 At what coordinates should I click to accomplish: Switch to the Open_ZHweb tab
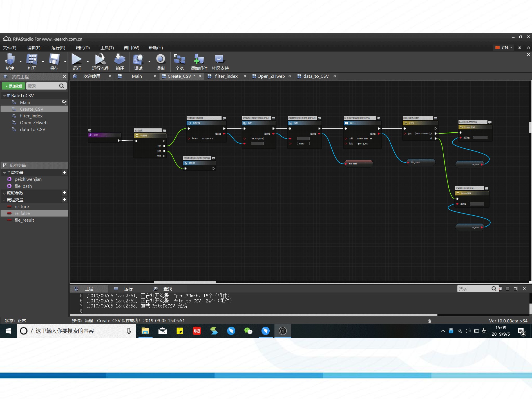(x=271, y=76)
